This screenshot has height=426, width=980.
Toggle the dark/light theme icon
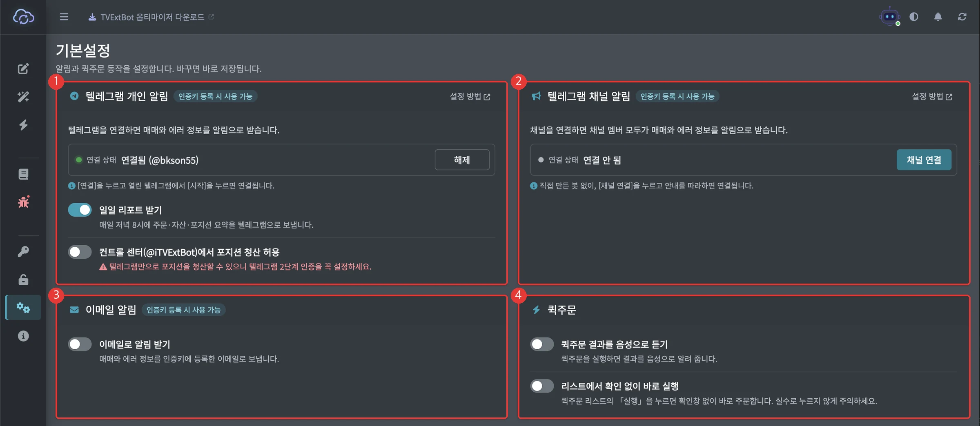(x=914, y=17)
